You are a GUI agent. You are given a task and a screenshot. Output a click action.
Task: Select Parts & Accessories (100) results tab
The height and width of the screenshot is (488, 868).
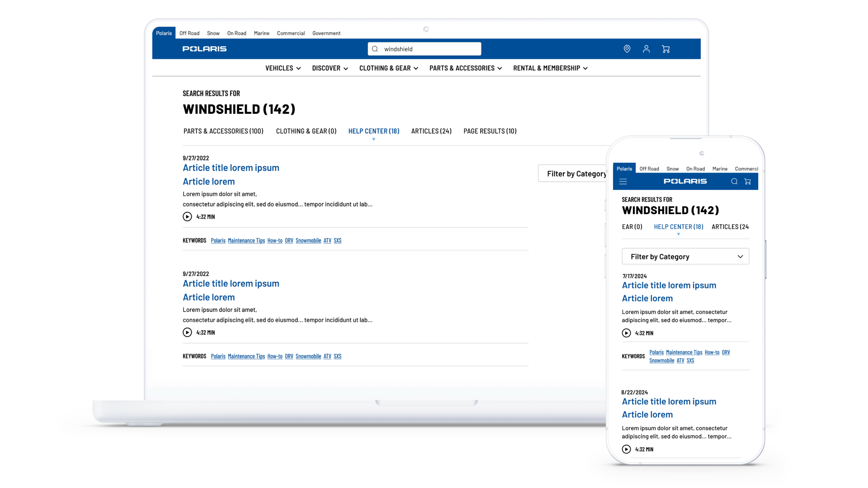point(223,131)
